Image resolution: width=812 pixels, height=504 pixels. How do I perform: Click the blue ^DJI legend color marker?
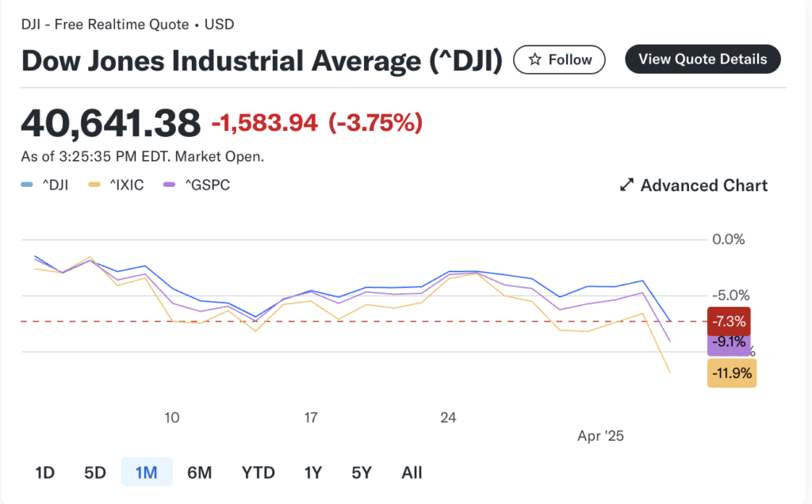pos(27,185)
